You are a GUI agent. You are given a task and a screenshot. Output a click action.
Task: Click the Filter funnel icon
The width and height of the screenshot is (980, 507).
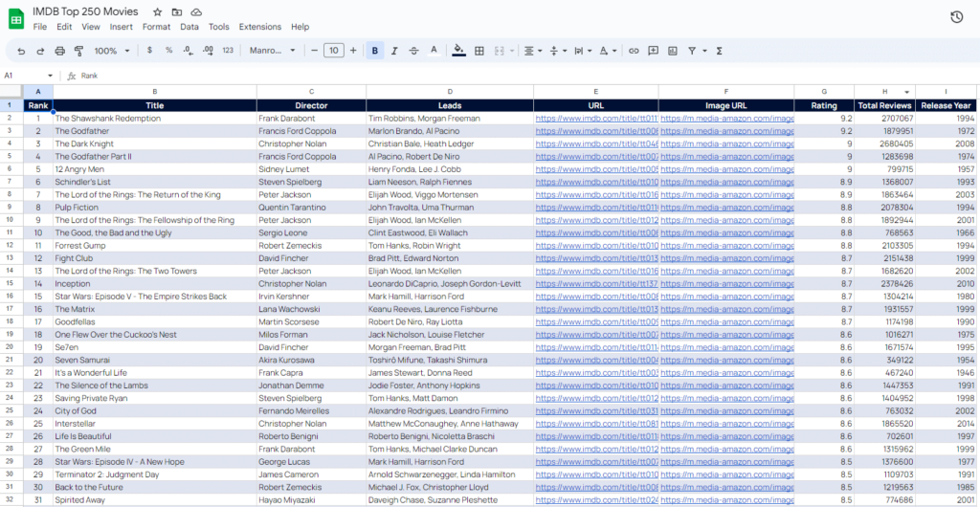[x=692, y=51]
